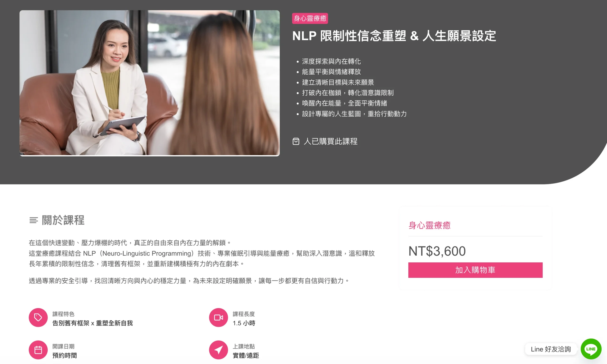Click the 1.5 小時 course length value

tap(244, 323)
